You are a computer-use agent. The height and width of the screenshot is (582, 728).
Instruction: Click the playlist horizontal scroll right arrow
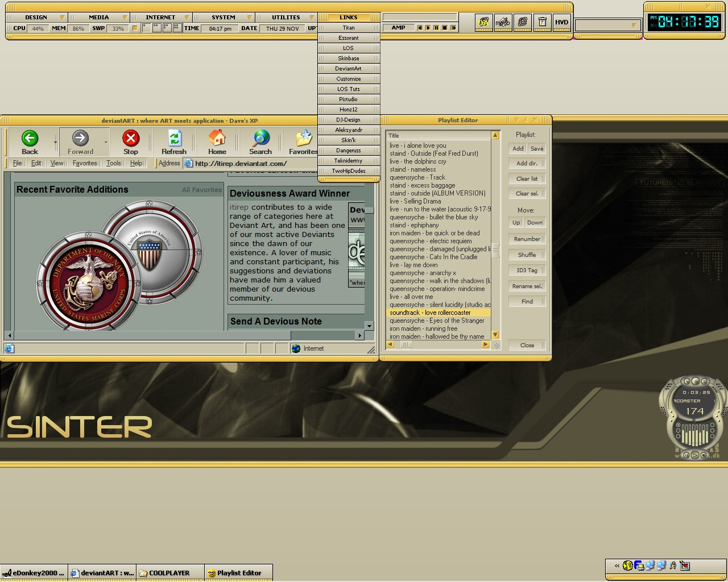[x=485, y=344]
